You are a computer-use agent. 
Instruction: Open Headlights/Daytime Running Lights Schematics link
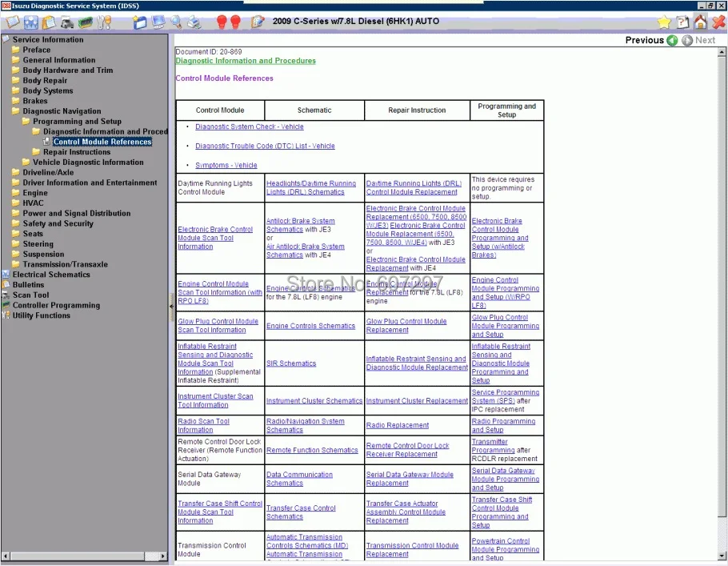[x=311, y=188]
